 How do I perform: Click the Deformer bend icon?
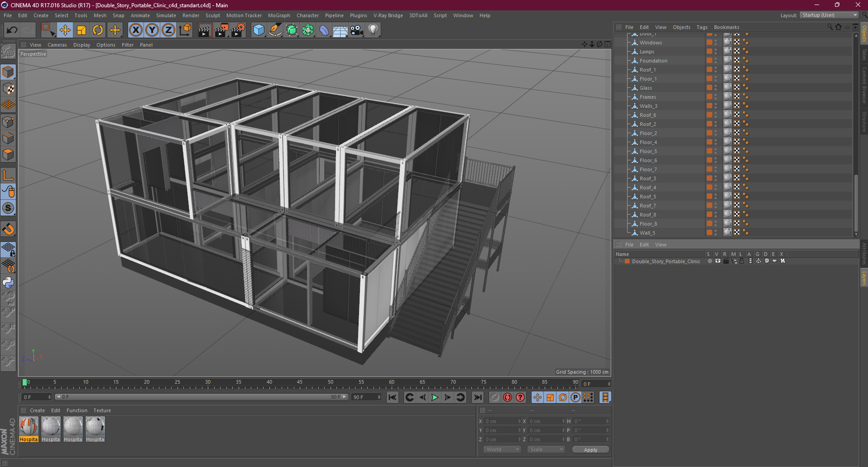click(324, 30)
